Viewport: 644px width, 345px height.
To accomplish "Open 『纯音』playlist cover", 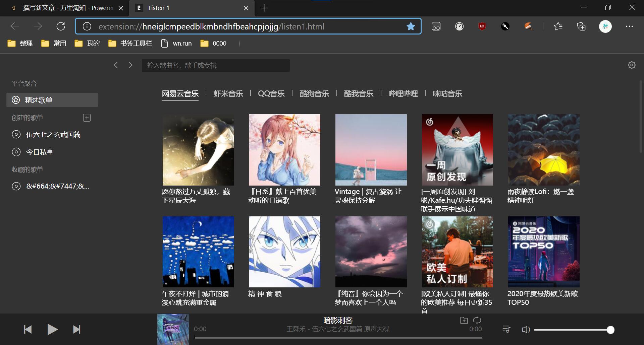I will click(371, 252).
